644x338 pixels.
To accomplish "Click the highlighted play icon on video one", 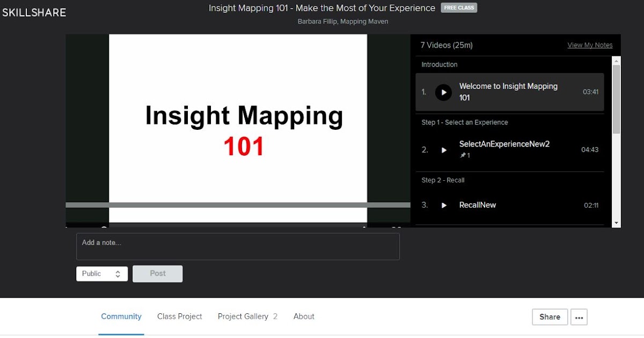I will pos(443,92).
